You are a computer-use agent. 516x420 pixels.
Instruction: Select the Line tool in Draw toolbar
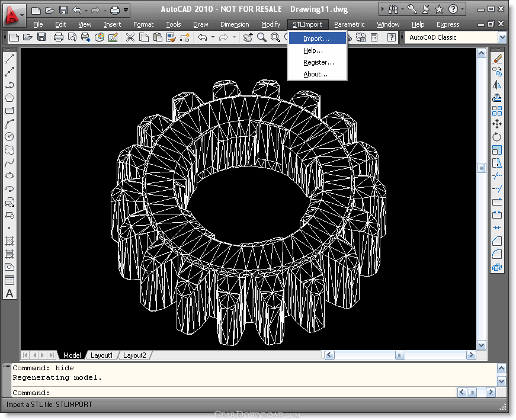(9, 59)
